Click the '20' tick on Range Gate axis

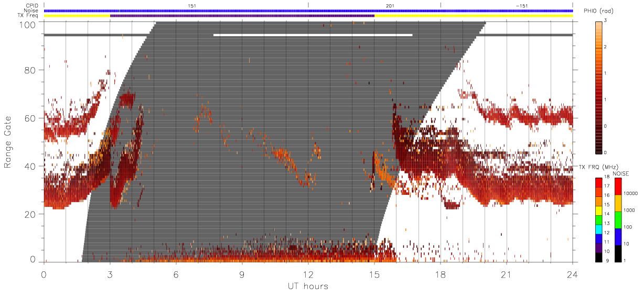pos(30,214)
